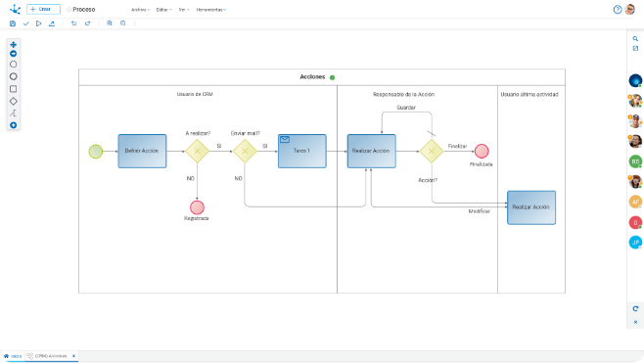Save the process with the disk icon
Viewport: 644px width, 363px height.
pyautogui.click(x=13, y=23)
